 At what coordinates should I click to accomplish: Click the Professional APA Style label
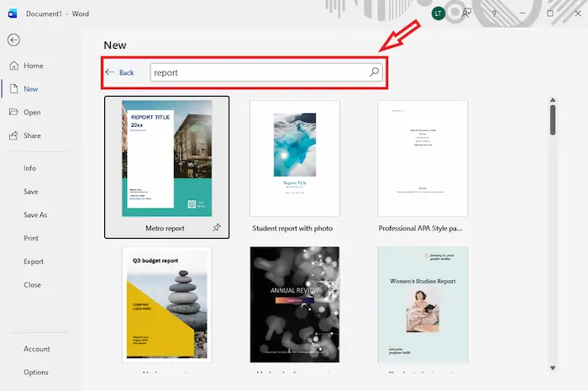point(420,228)
